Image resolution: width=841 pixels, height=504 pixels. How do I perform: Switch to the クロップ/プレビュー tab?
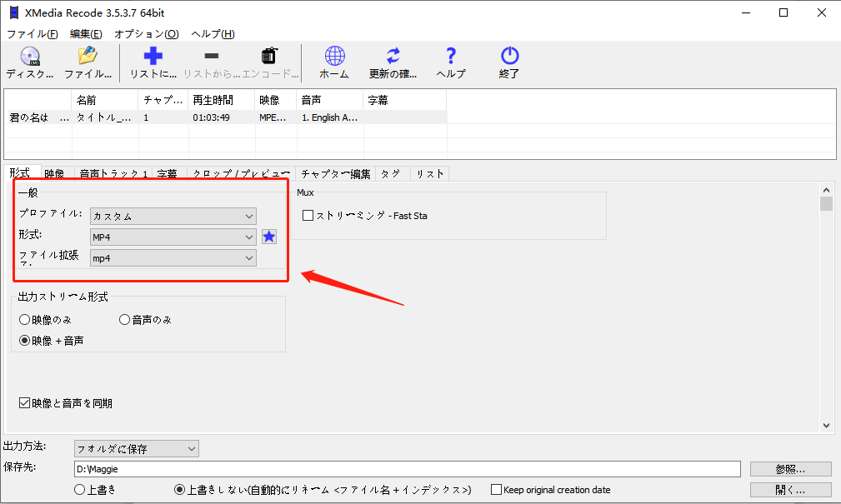pos(240,173)
